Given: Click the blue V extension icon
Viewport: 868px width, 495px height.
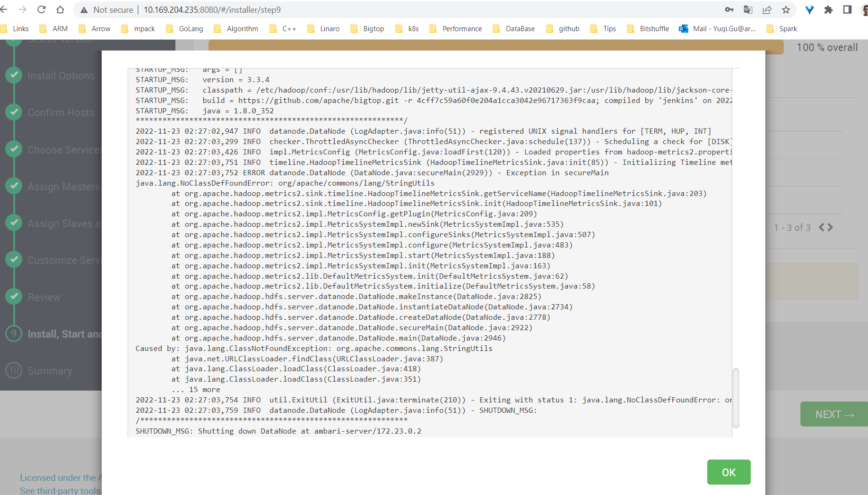Looking at the screenshot, I should [809, 9].
